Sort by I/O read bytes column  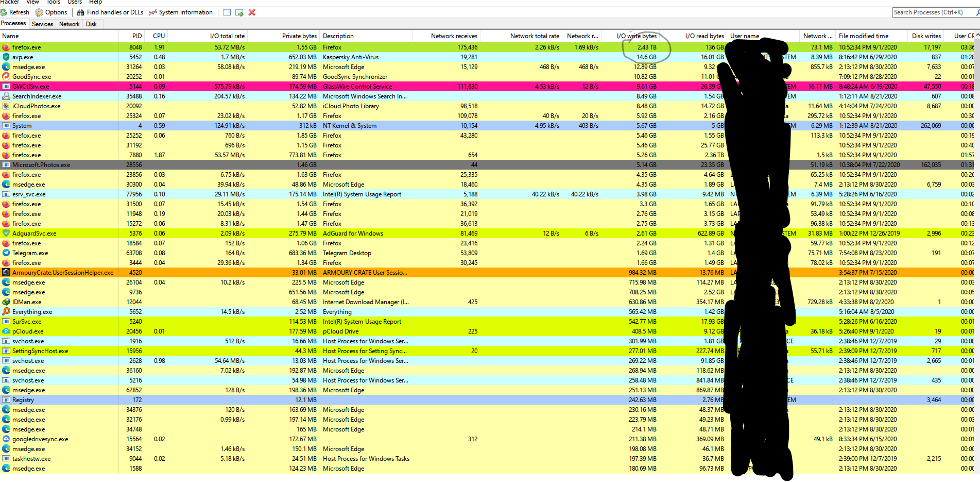click(x=693, y=36)
